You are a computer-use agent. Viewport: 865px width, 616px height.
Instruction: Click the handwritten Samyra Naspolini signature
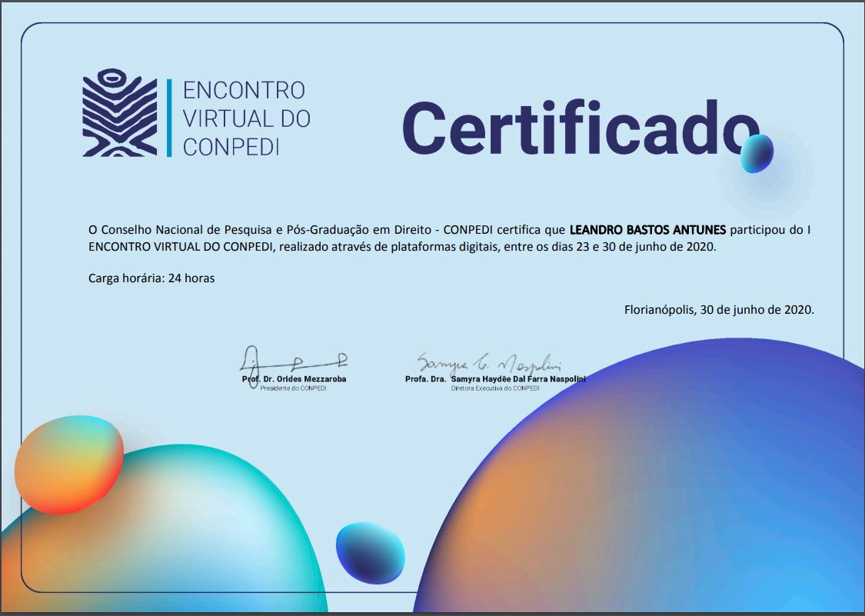coord(489,364)
